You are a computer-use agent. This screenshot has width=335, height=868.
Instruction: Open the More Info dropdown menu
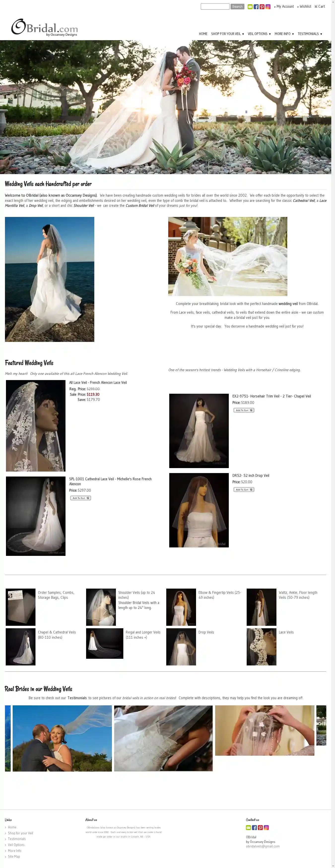point(284,34)
